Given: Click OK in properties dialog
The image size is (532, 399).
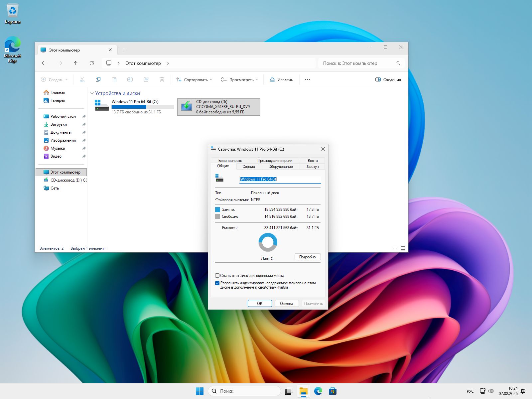Looking at the screenshot, I should pyautogui.click(x=260, y=304).
